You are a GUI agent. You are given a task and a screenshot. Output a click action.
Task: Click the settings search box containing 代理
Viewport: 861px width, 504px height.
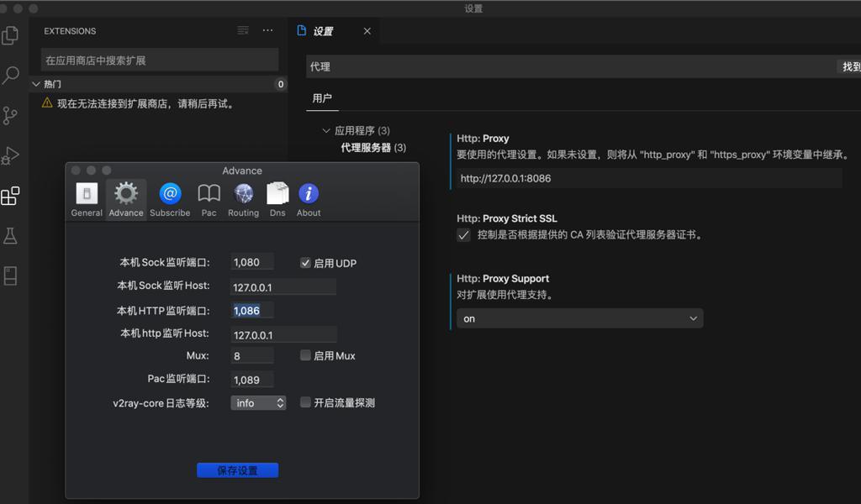(x=571, y=67)
